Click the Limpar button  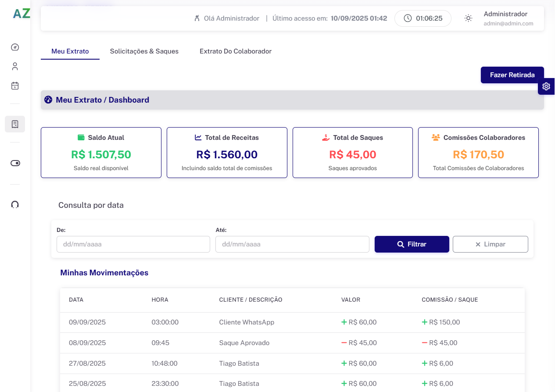pos(490,244)
